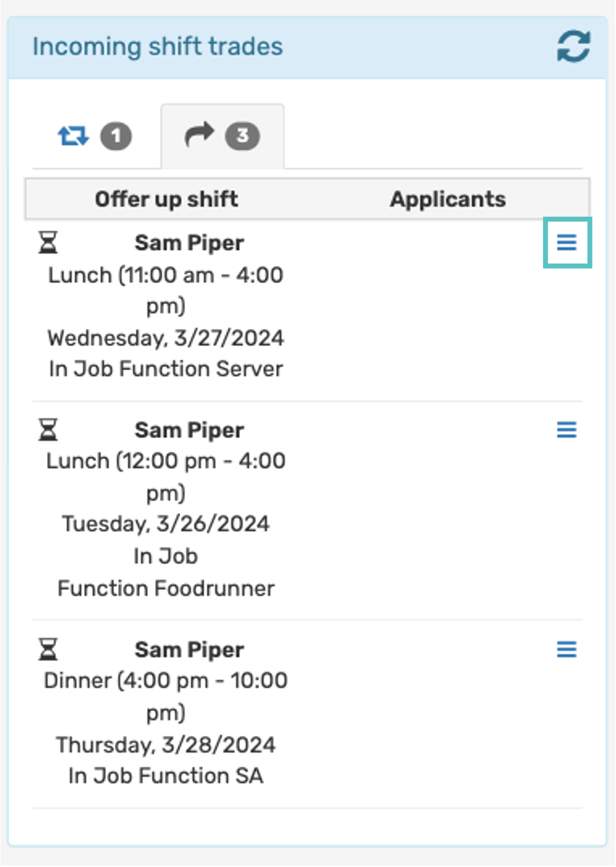Click the swap arrows icon

pos(73,136)
